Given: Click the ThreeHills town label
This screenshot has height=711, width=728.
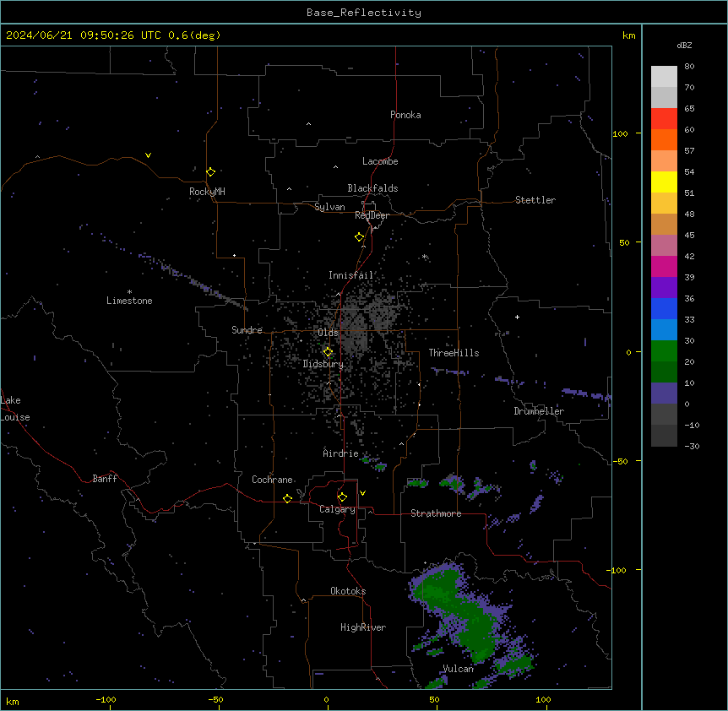Looking at the screenshot, I should (454, 353).
